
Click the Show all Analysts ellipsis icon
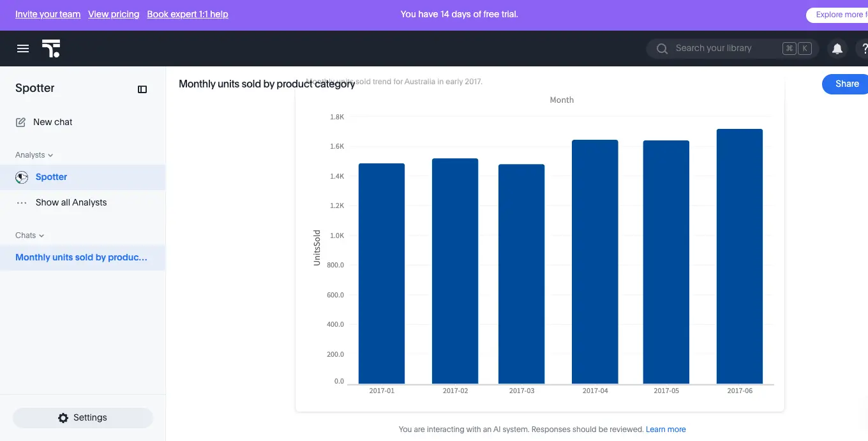pyautogui.click(x=22, y=203)
